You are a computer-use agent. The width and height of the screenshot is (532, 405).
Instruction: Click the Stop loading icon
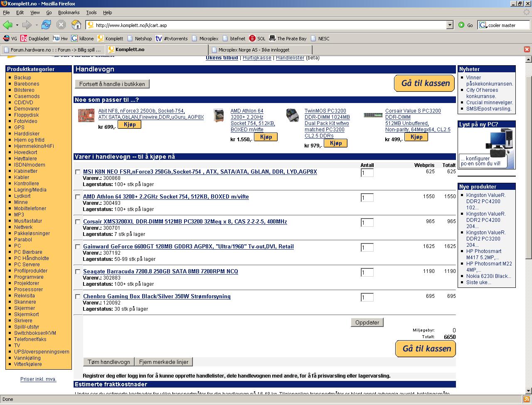tap(61, 25)
